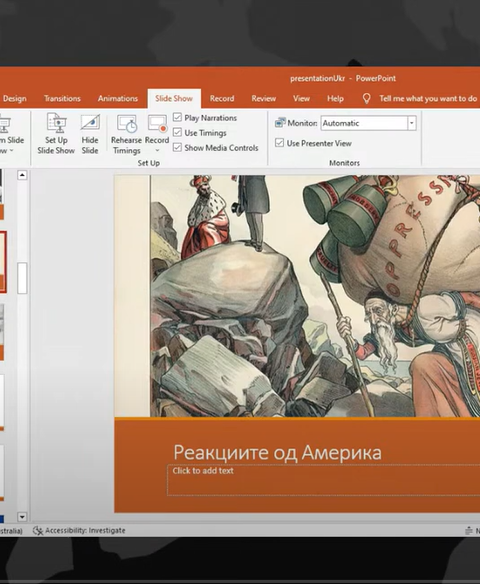Select the Slide Show tab
Viewport: 480px width, 584px height.
(174, 98)
